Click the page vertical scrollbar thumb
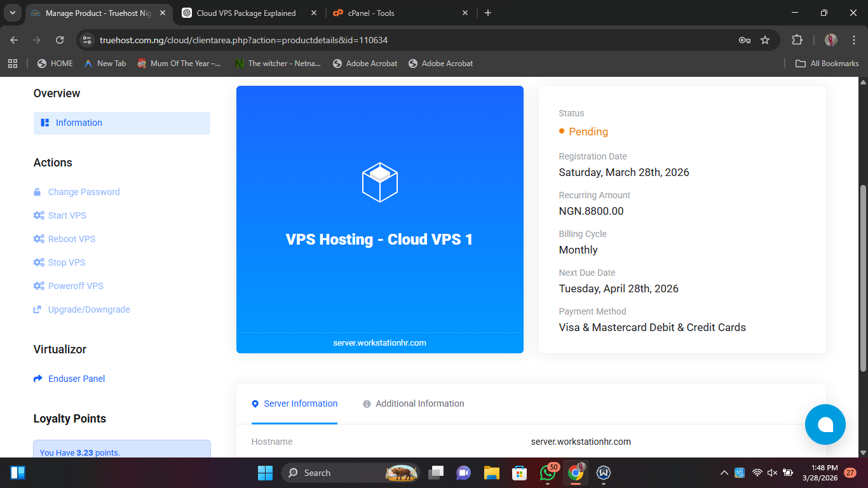 tap(862, 278)
